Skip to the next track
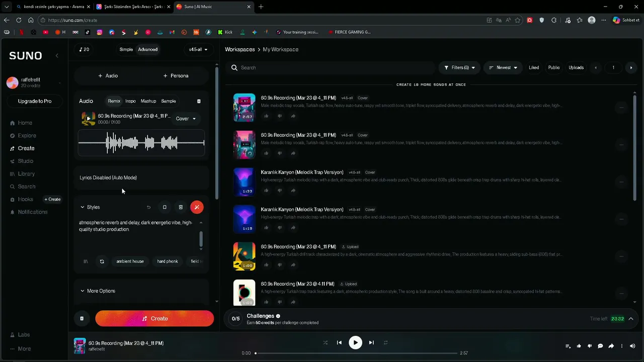The image size is (644, 362). [x=371, y=343]
